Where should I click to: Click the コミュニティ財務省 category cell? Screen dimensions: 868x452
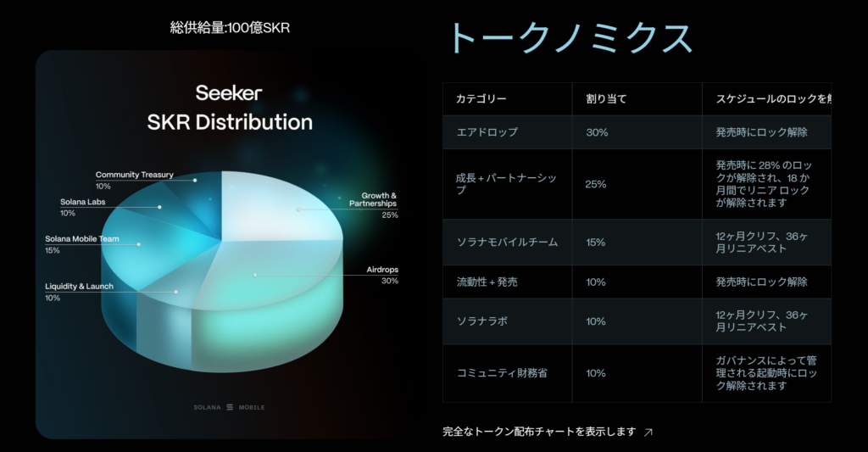(x=502, y=373)
